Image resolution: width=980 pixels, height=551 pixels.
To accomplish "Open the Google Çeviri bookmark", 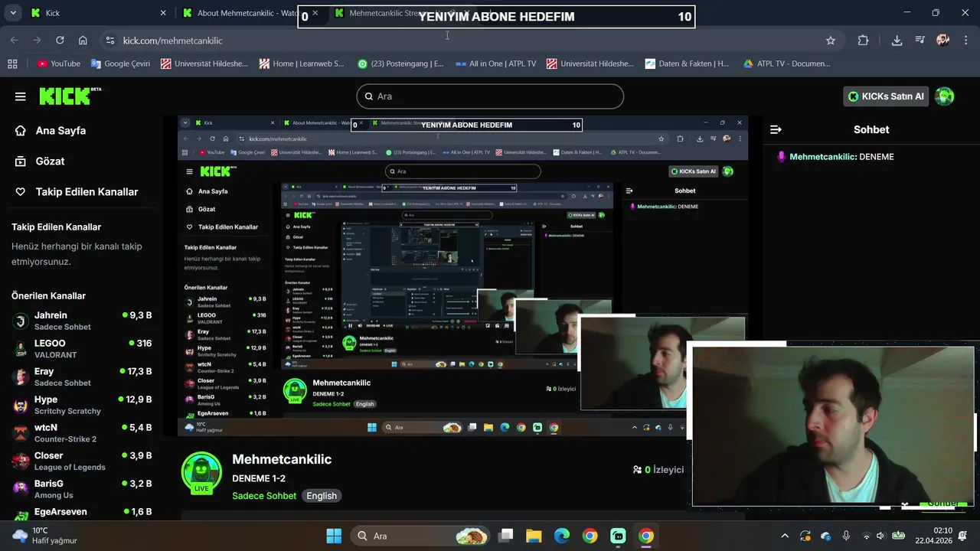I will click(120, 64).
